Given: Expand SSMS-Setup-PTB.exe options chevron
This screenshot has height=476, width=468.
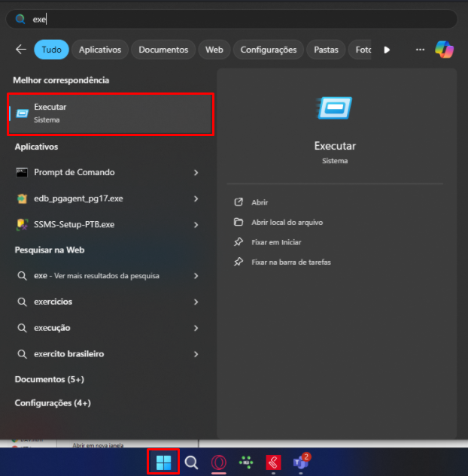Looking at the screenshot, I should [196, 225].
